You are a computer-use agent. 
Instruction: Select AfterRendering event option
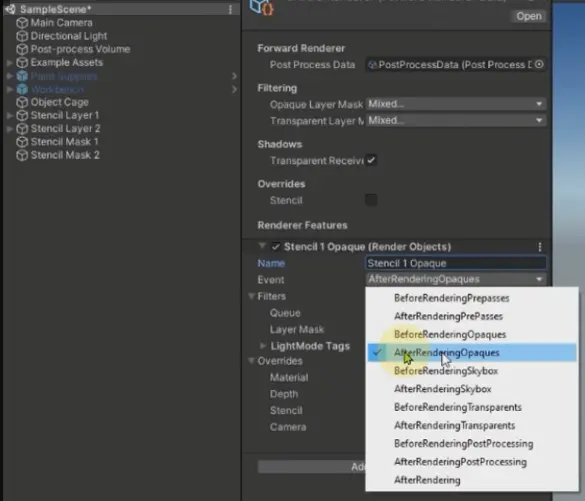[x=472, y=480]
